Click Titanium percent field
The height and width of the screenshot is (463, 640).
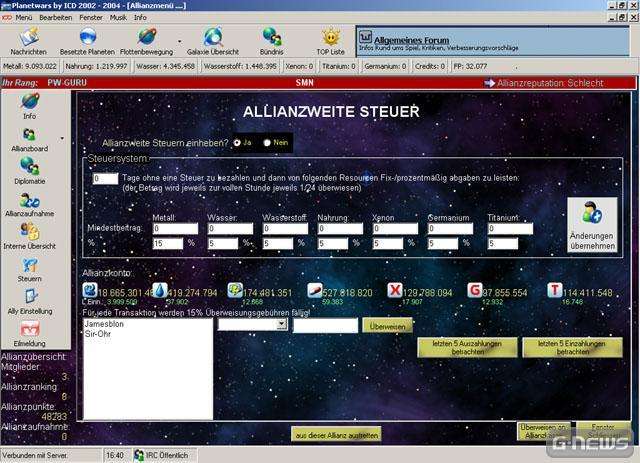tap(503, 244)
